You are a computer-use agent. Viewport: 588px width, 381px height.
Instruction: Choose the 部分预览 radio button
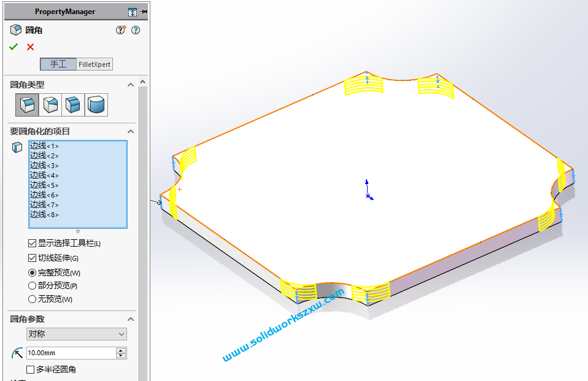coord(32,286)
